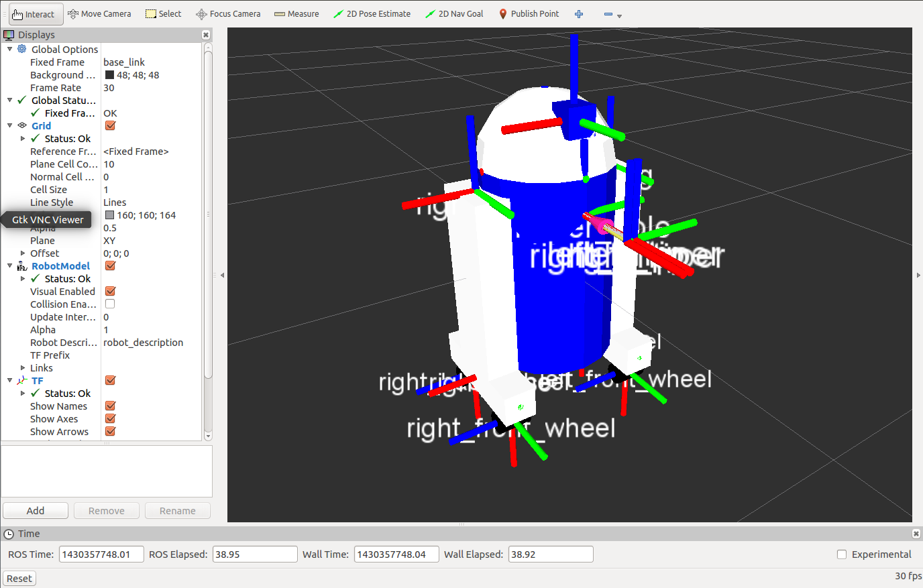Screen dimensions: 923x588
Task: Uncheck Visual Enabled
Action: (111, 292)
